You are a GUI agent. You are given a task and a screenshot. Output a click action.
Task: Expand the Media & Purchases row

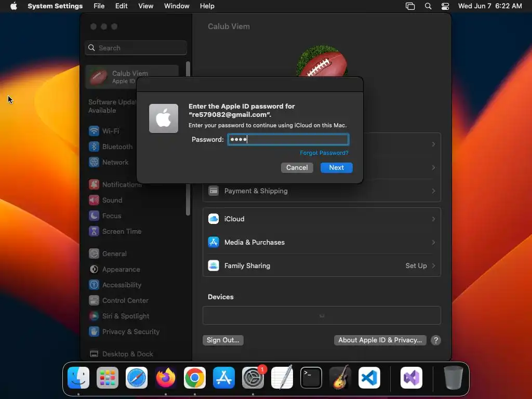(322, 242)
